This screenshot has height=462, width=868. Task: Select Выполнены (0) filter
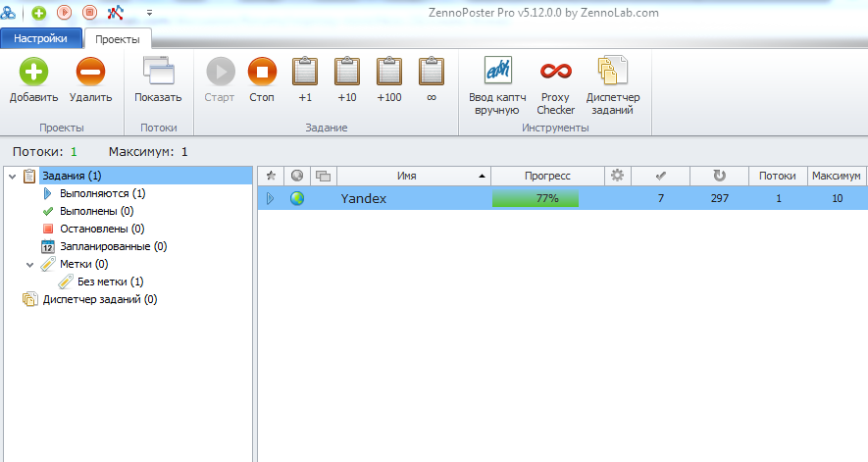coord(97,212)
